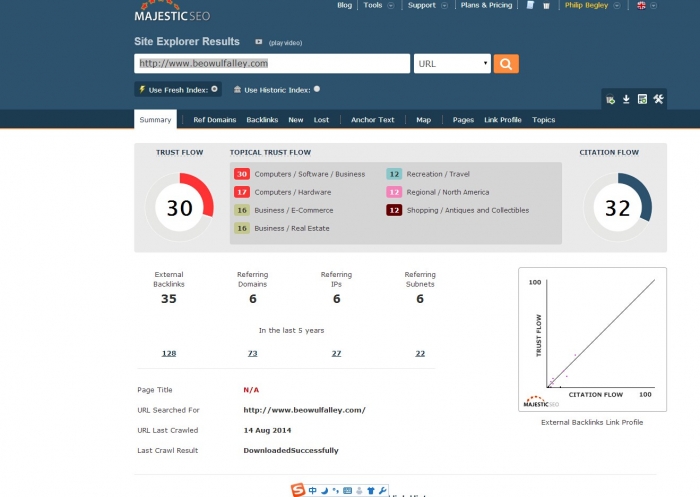Screen dimensions: 700x497
Task: Click the olive 16 Business Real Estate badge
Action: tap(242, 229)
